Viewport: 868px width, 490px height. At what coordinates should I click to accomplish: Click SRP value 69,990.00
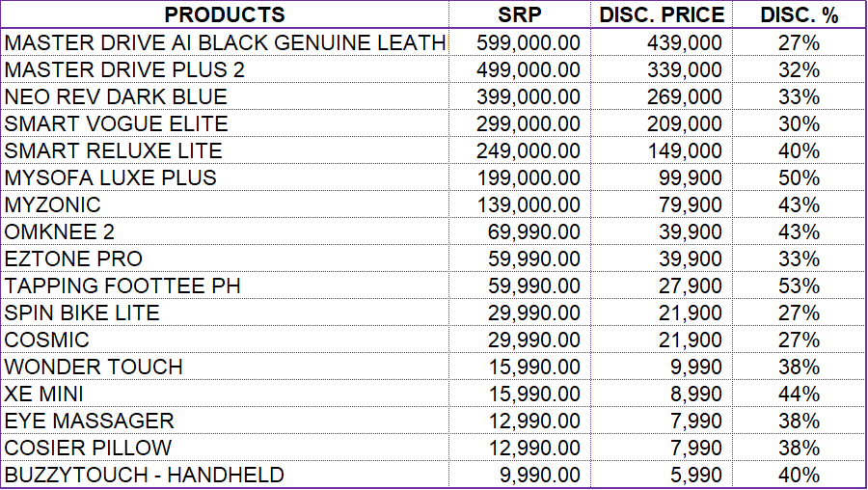519,232
